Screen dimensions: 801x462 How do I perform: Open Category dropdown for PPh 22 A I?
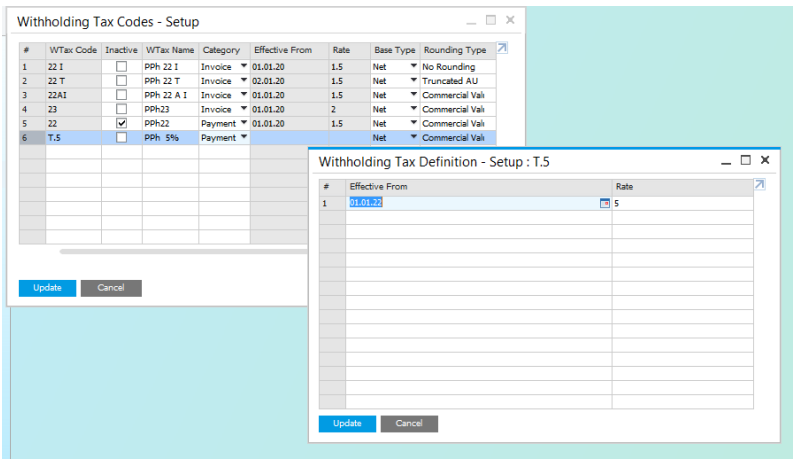[244, 95]
